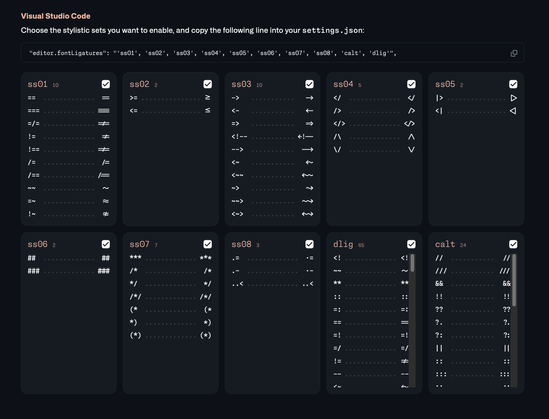This screenshot has height=419, width=549.
Task: Click the ss03 card title
Action: 241,84
